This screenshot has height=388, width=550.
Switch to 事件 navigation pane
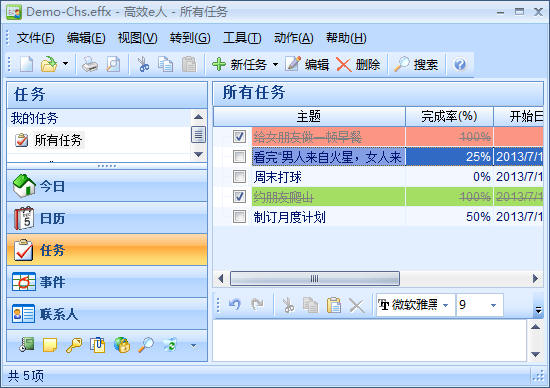[107, 282]
